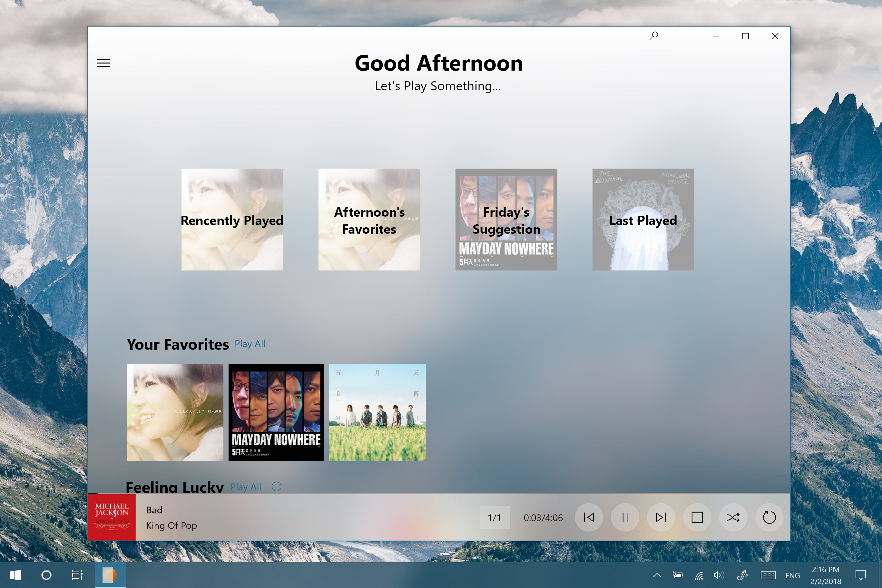The width and height of the screenshot is (882, 588).
Task: Pause the current song
Action: pyautogui.click(x=625, y=517)
